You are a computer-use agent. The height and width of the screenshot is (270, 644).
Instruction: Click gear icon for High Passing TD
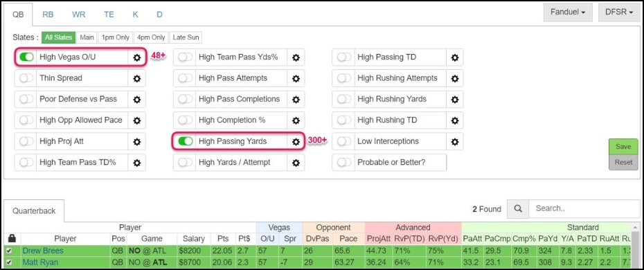(455, 57)
